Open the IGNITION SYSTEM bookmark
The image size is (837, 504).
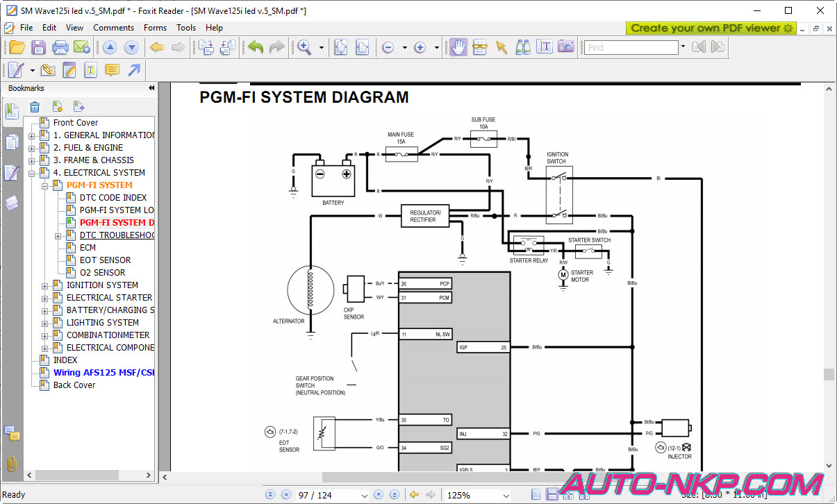(102, 285)
